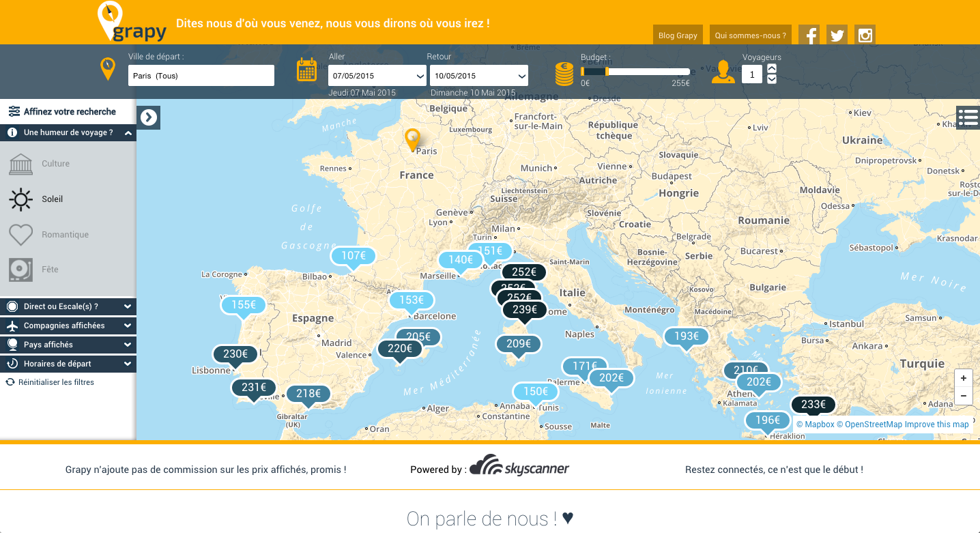Open the list view icon on map

click(968, 117)
